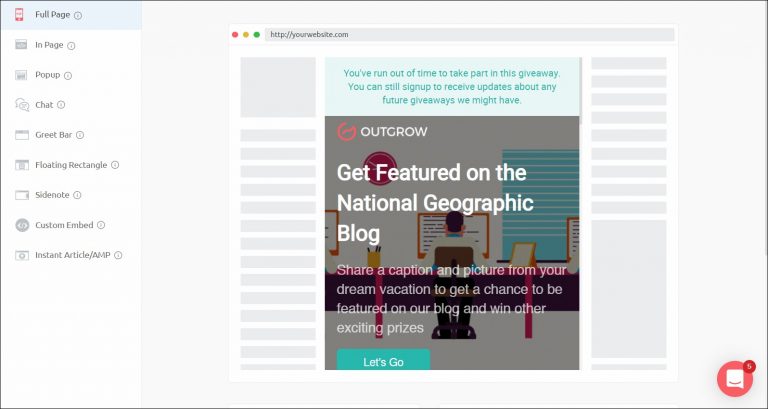Screen dimensions: 768x409
Task: Click the Chat bubbles icon
Action: (21, 105)
